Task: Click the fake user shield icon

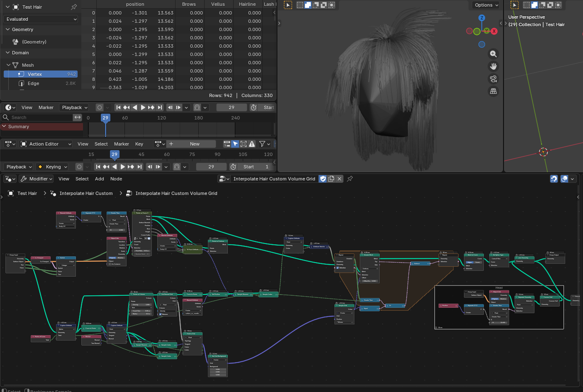Action: pos(323,179)
